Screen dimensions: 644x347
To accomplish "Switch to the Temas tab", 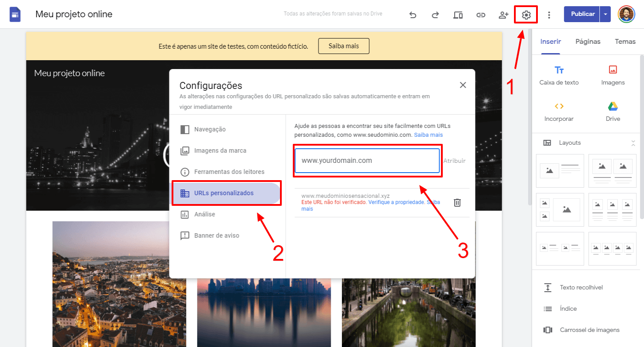I will 625,41.
